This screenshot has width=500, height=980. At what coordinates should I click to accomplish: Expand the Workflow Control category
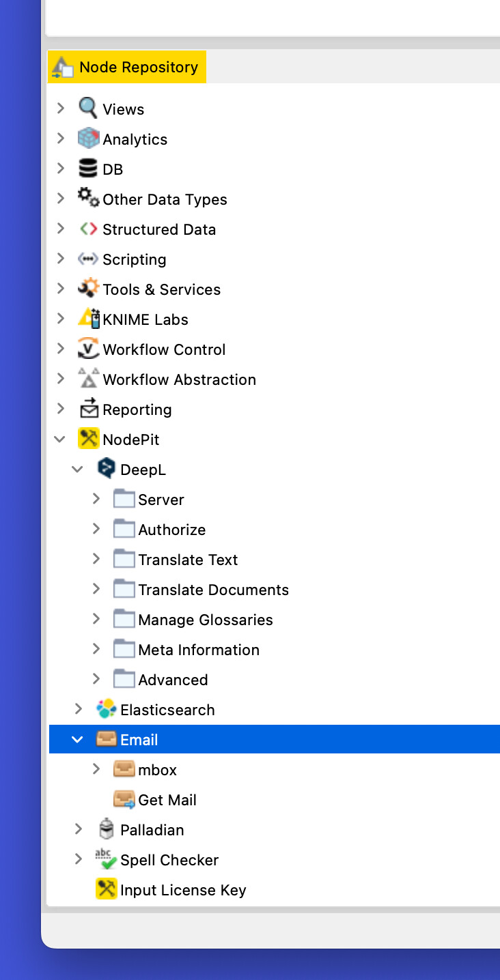point(61,348)
